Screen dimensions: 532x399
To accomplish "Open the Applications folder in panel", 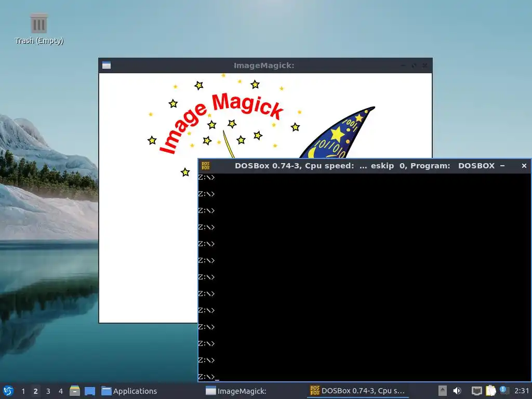I will tap(129, 391).
